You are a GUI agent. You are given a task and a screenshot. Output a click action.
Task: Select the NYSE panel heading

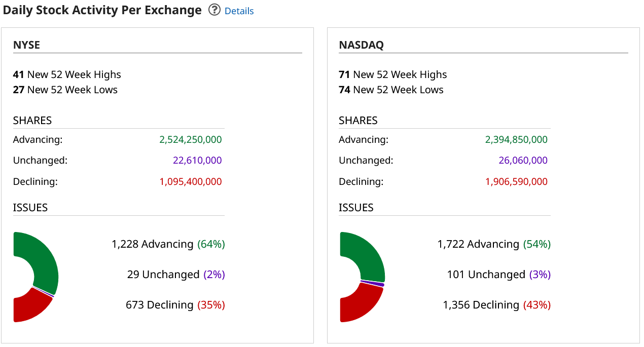point(26,45)
